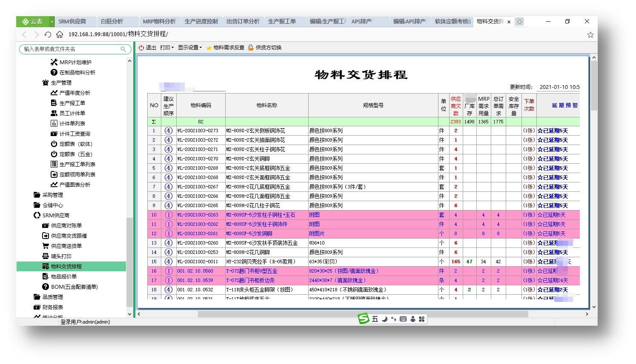Open 生产报工单 in sidebar
This screenshot has width=636, height=364.
coord(68,103)
